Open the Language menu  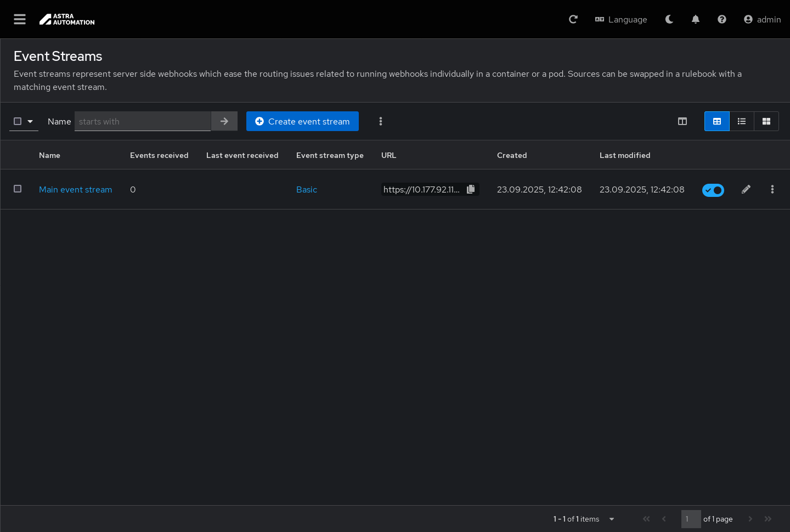pyautogui.click(x=621, y=19)
